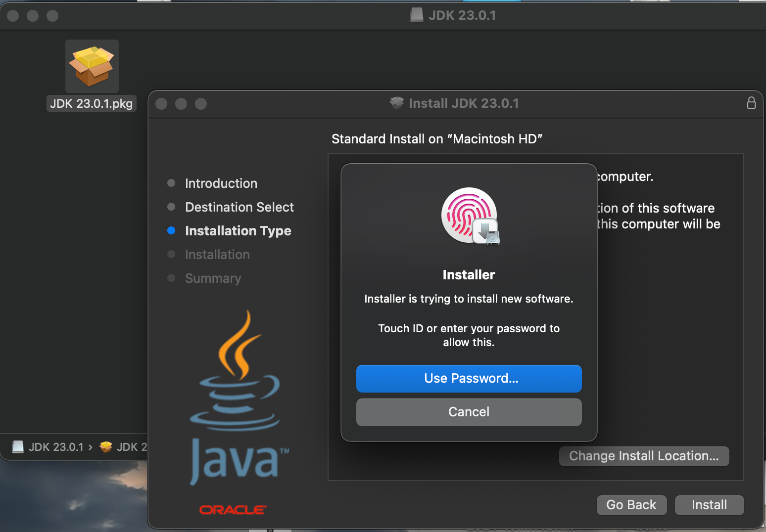Click the Installation step label
The width and height of the screenshot is (766, 532).
(x=217, y=255)
